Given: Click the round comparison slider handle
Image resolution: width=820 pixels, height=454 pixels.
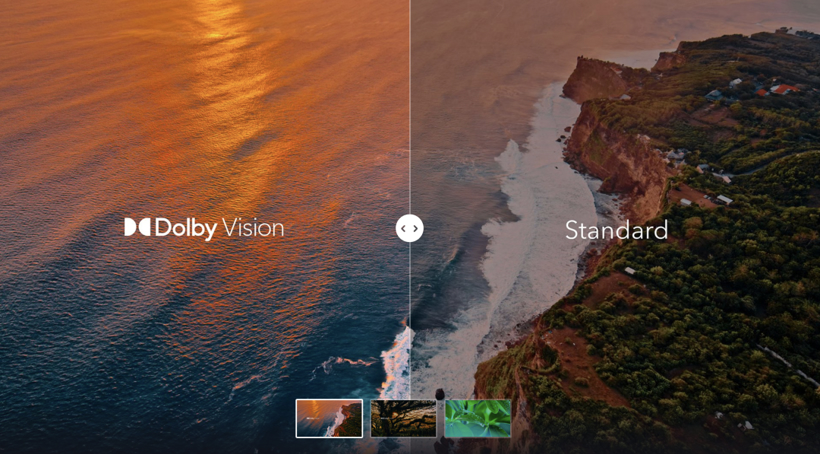Looking at the screenshot, I should [x=409, y=229].
